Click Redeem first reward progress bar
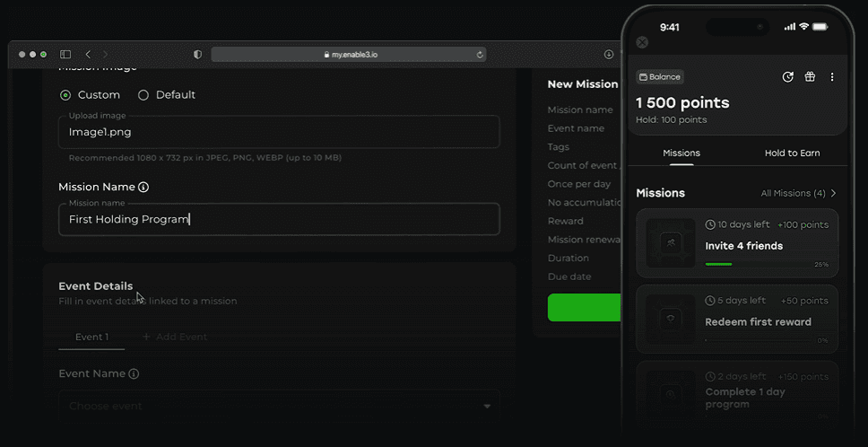The height and width of the screenshot is (447, 868). pyautogui.click(x=759, y=340)
